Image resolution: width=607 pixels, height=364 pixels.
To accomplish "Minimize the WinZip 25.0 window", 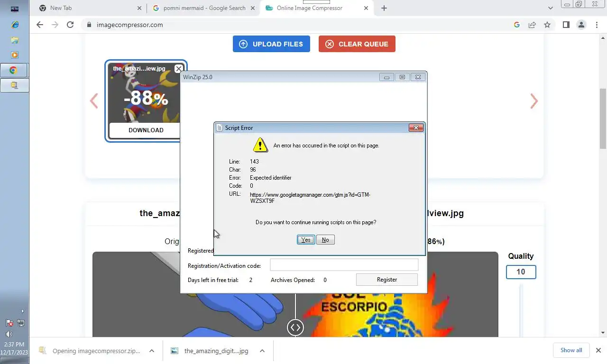I will click(386, 77).
